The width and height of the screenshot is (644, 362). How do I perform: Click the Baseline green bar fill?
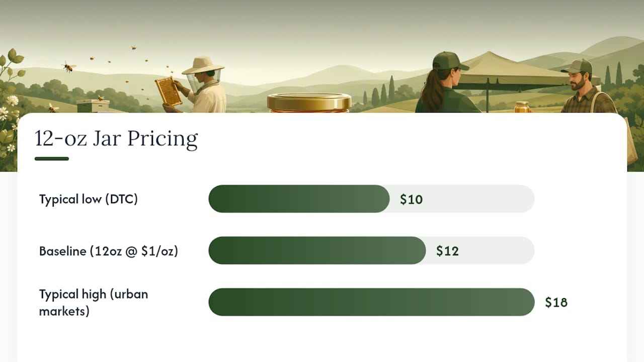[x=317, y=250]
